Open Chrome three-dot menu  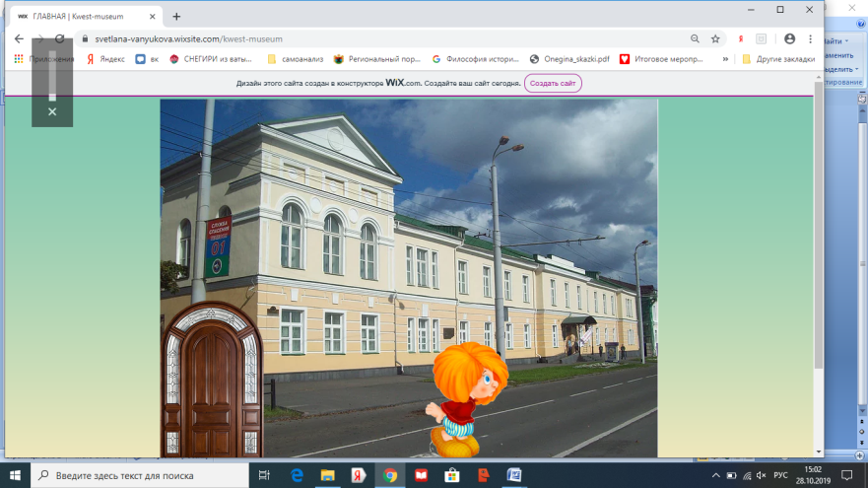click(x=811, y=38)
